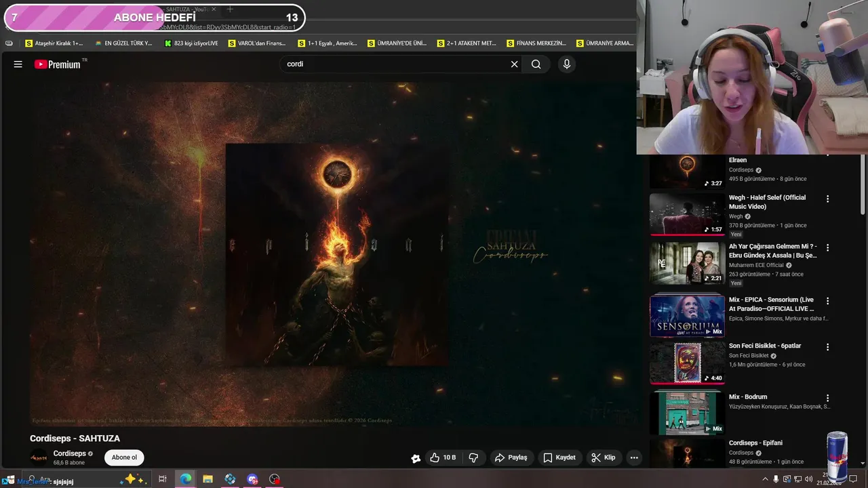Open options menu for Mix - Bodrum
Screen dimensions: 868x488
[827, 398]
